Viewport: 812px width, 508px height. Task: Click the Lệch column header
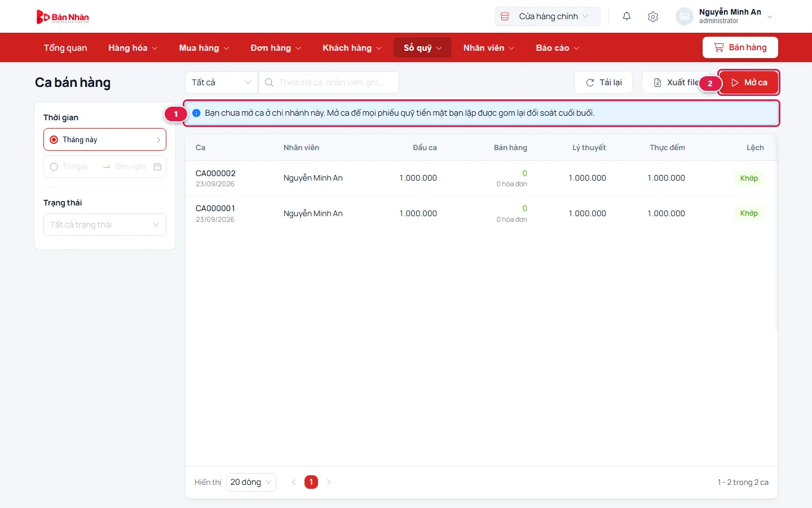coord(755,147)
